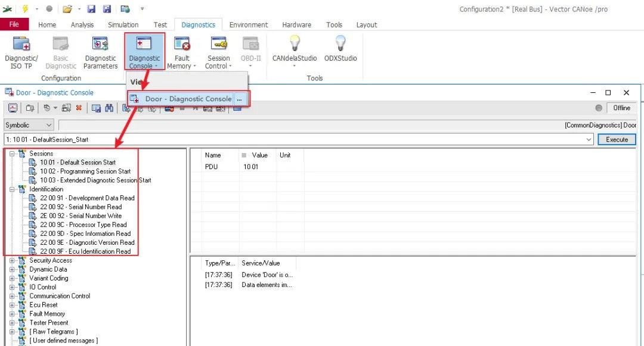This screenshot has width=644, height=346.
Task: Select 10 03 - Extended Diagnostic Session Start
Action: point(95,180)
